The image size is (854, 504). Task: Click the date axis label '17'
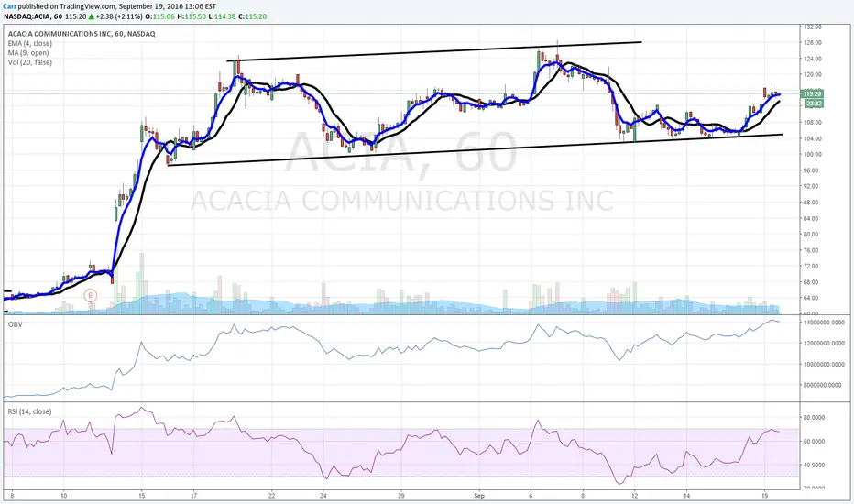pos(194,496)
